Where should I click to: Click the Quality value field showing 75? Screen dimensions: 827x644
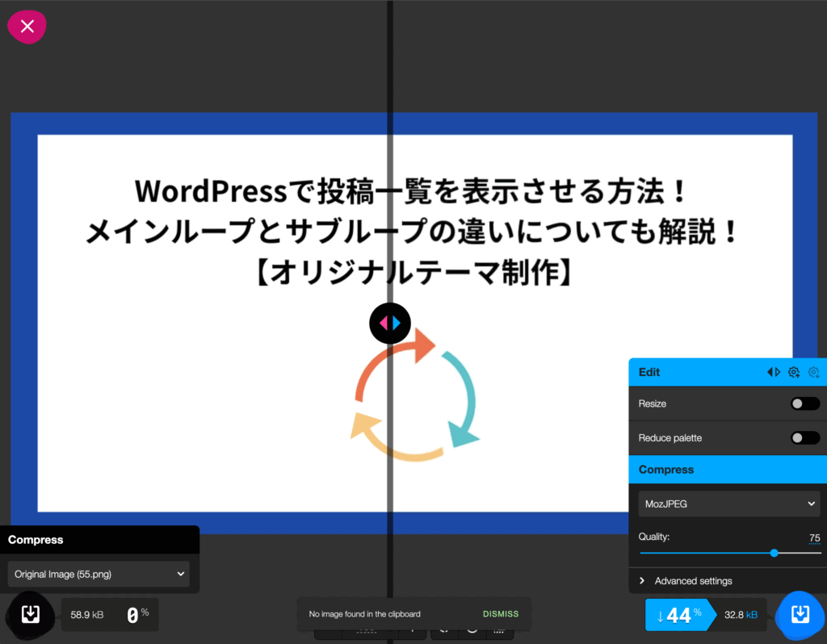814,538
